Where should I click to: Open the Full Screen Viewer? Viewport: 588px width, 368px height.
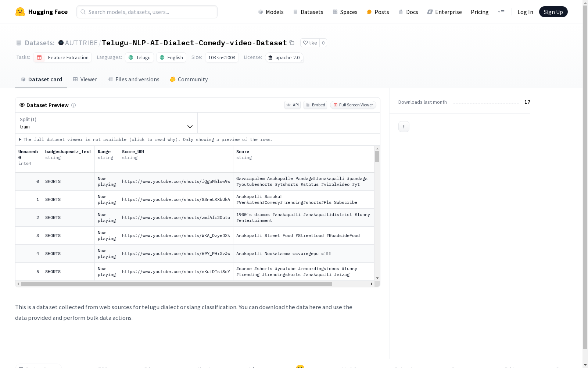[x=353, y=105]
